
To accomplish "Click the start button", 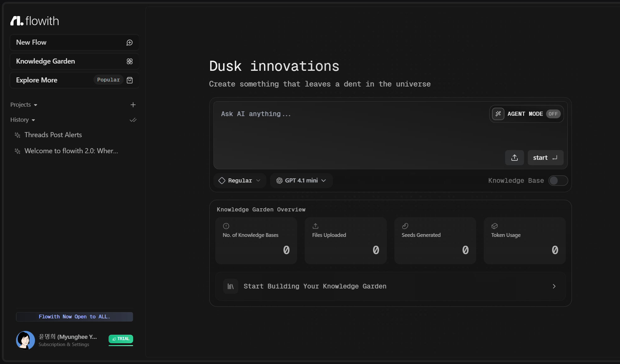I will click(545, 158).
